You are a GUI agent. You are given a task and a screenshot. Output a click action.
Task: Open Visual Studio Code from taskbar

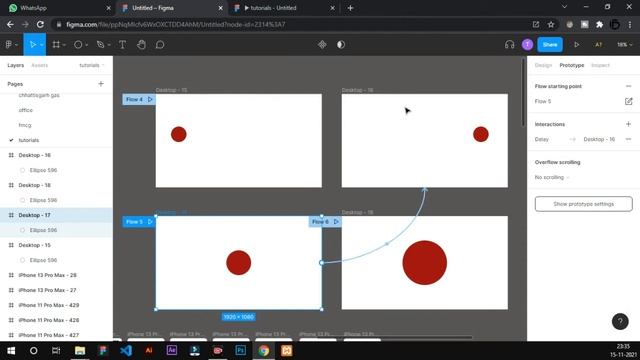pyautogui.click(x=126, y=351)
